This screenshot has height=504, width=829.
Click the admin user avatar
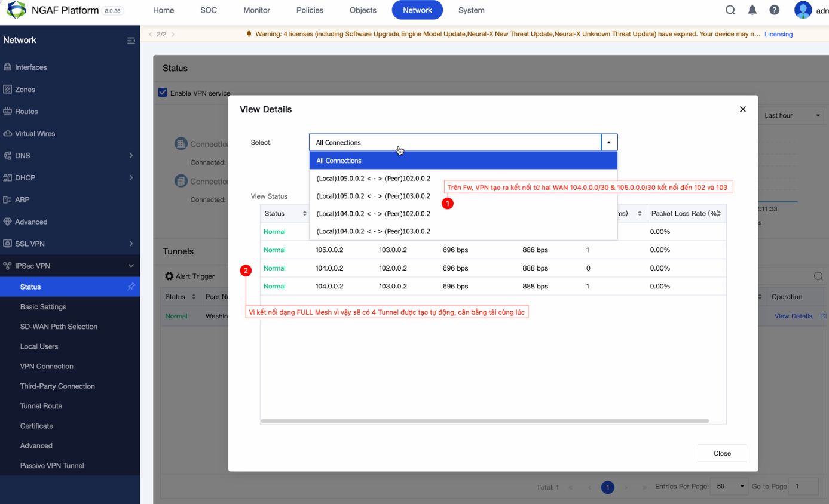coord(803,10)
